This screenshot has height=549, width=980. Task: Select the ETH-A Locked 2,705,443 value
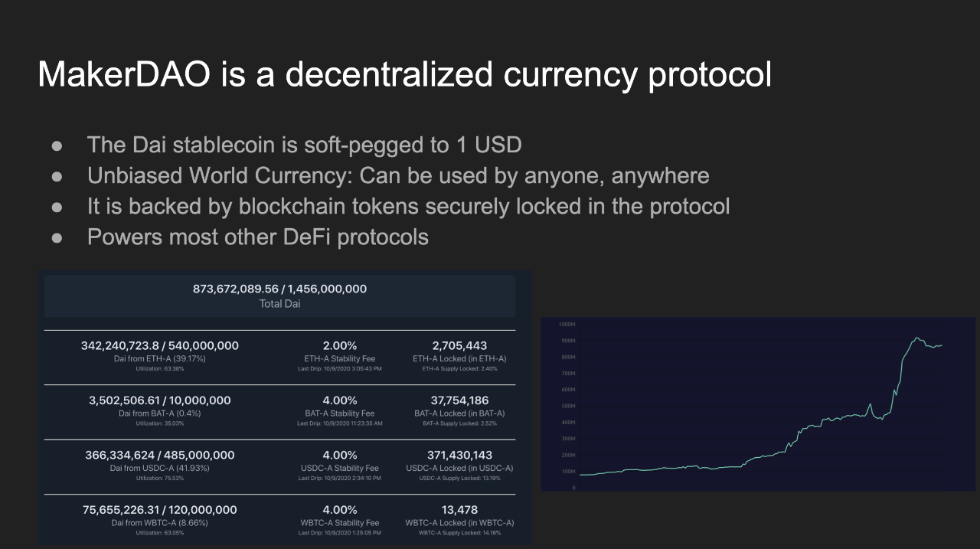pyautogui.click(x=459, y=345)
